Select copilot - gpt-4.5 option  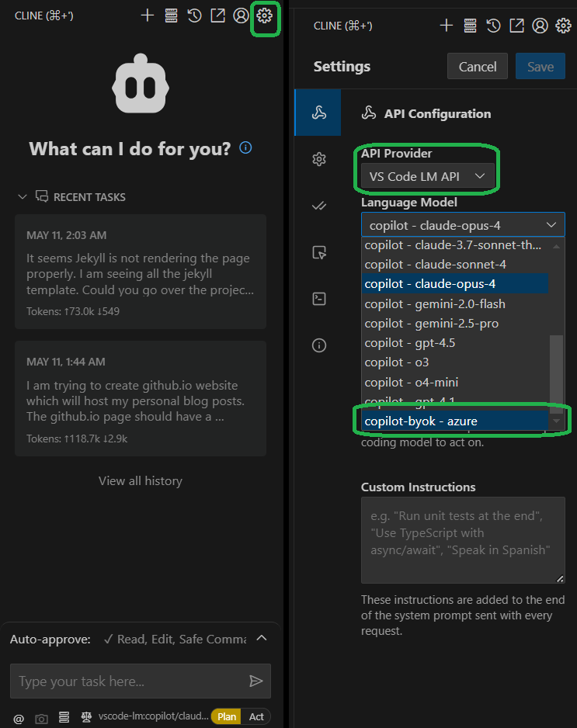455,342
